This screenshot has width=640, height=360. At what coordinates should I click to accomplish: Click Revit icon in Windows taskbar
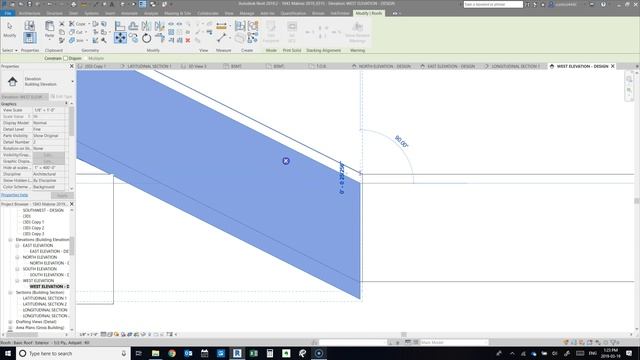237,353
